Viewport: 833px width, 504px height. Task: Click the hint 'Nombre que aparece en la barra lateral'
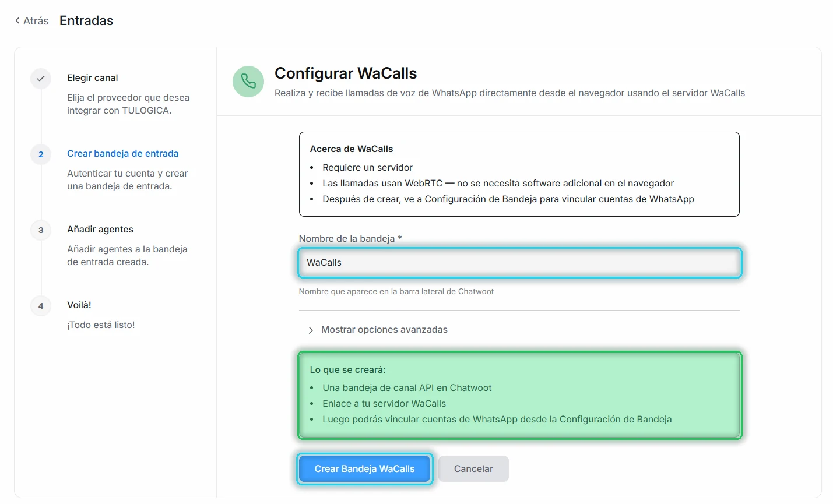coord(396,292)
